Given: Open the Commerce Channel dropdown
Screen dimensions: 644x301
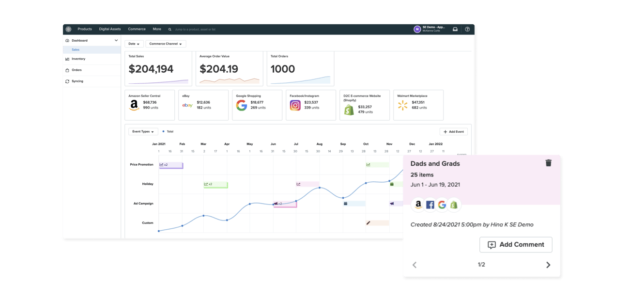Looking at the screenshot, I should click(166, 44).
